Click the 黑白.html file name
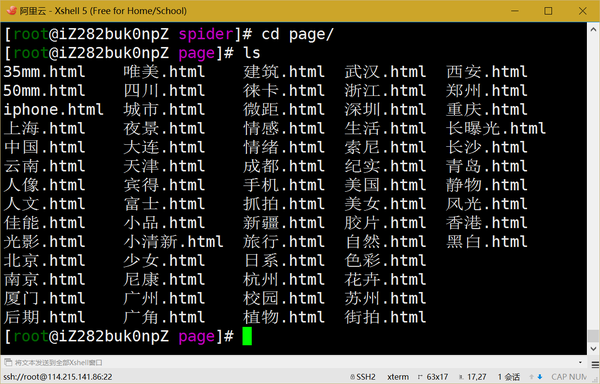Screen dimensions: 600x384 pyautogui.click(x=487, y=242)
